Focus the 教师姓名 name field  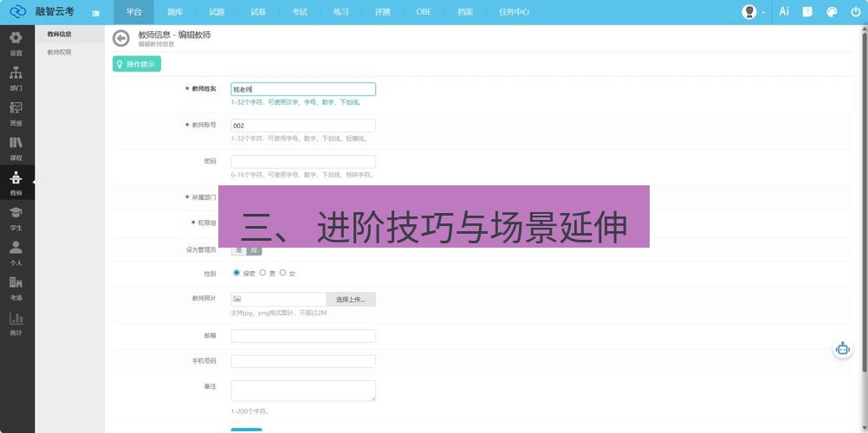[303, 89]
